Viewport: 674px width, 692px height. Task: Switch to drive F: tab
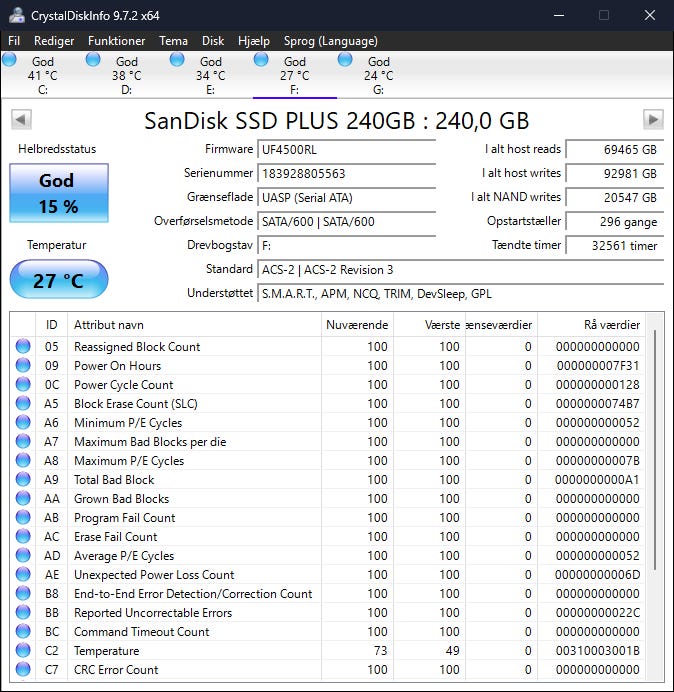click(x=294, y=75)
